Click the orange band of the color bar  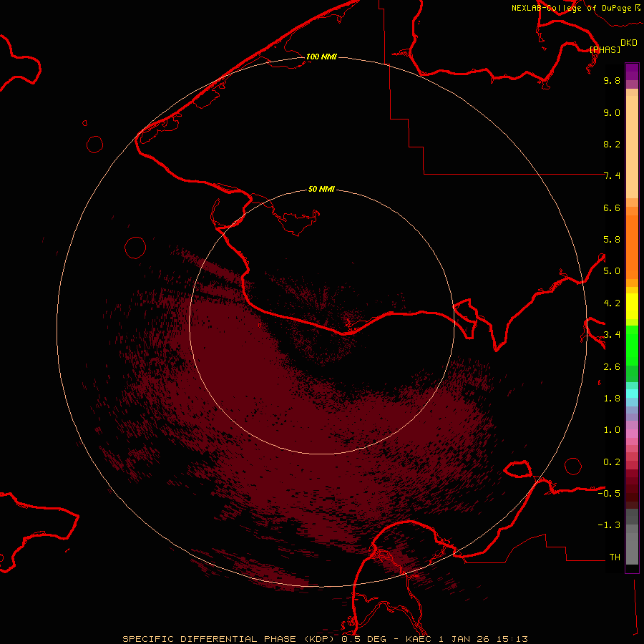[x=632, y=247]
